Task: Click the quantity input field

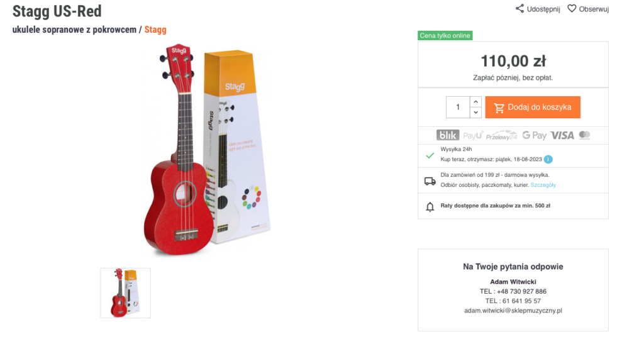Action: click(x=458, y=107)
